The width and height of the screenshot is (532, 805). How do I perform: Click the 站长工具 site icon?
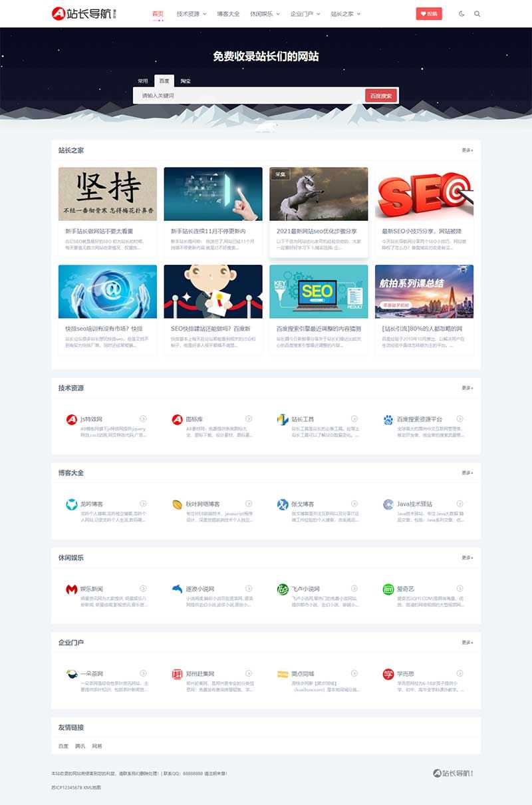(x=282, y=418)
